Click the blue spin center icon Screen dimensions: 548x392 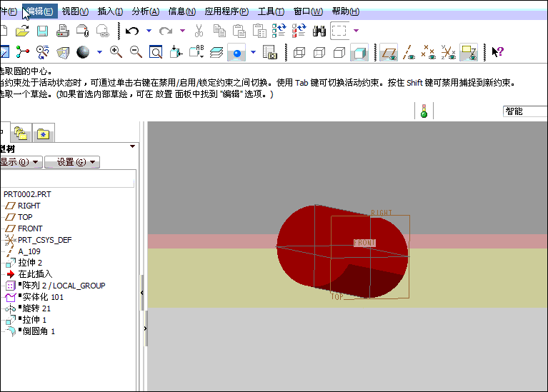click(x=237, y=53)
